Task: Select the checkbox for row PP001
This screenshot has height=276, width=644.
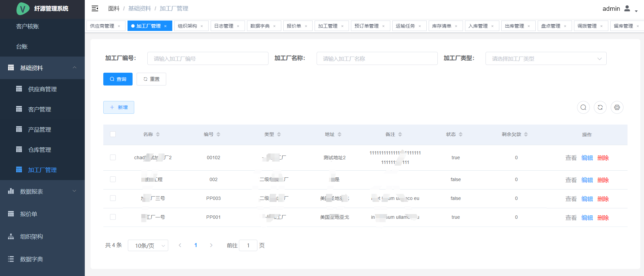Action: tap(113, 217)
